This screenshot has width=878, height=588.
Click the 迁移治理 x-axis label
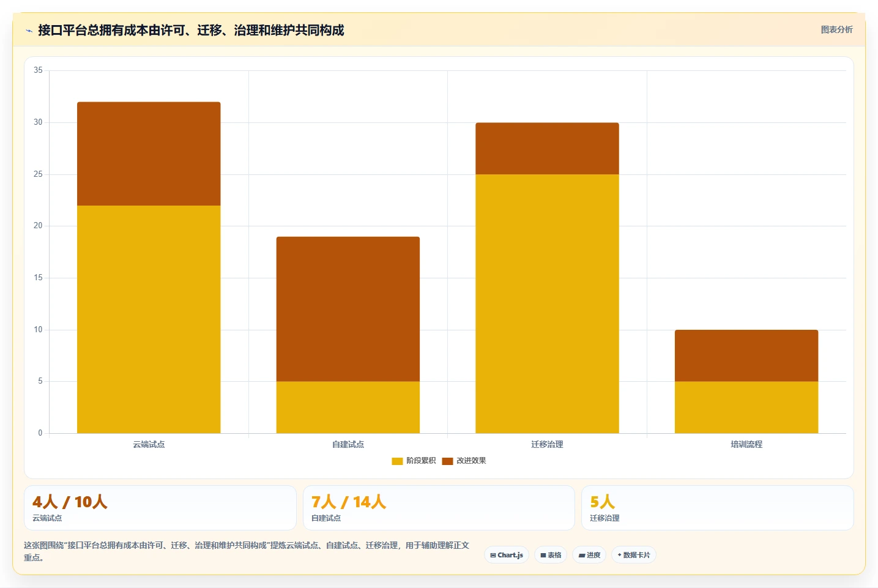547,444
